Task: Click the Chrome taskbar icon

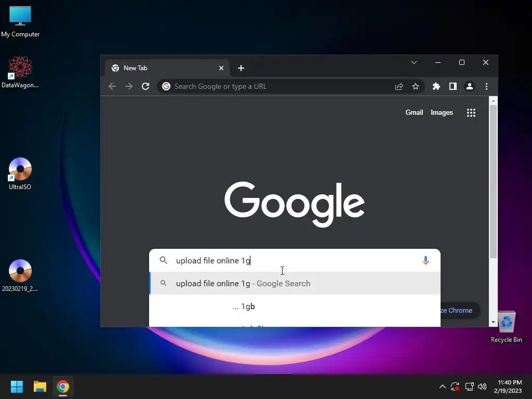Action: [x=63, y=387]
